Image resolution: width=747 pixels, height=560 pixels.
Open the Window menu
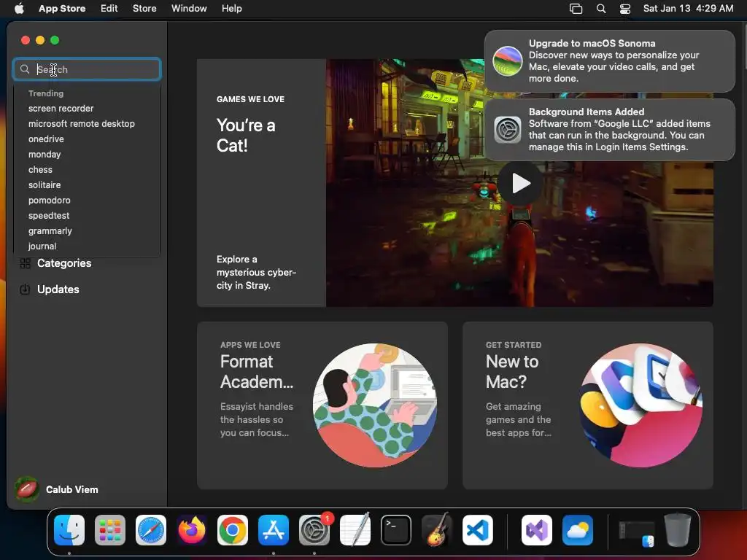coord(189,9)
